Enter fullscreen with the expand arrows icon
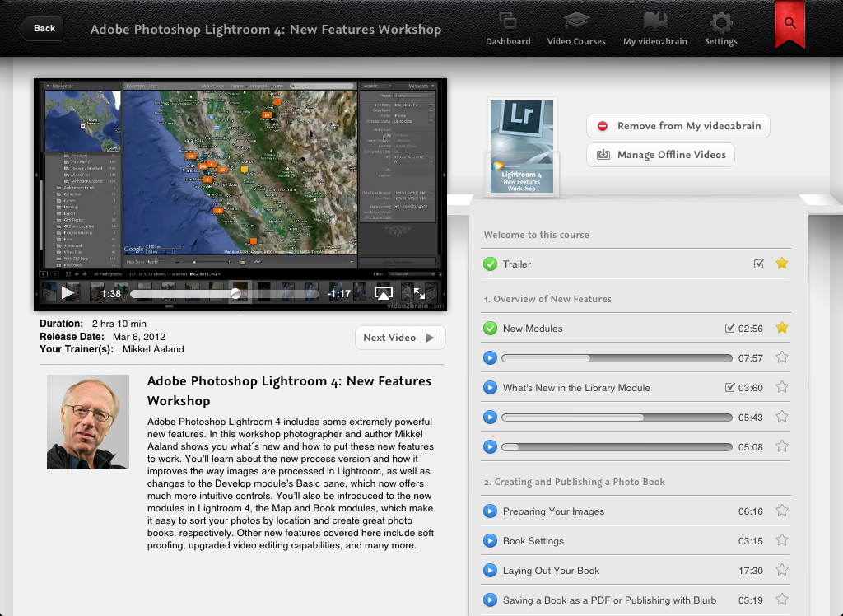This screenshot has height=616, width=843. click(x=419, y=293)
